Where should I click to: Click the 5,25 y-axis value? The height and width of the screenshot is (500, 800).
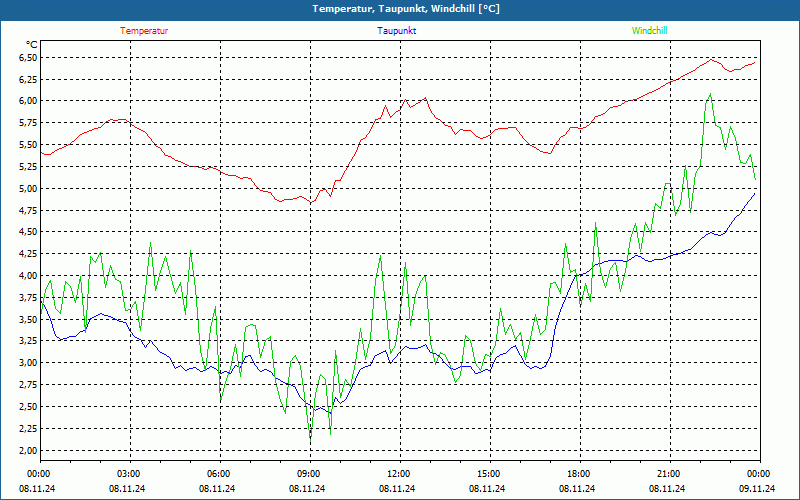click(28, 167)
